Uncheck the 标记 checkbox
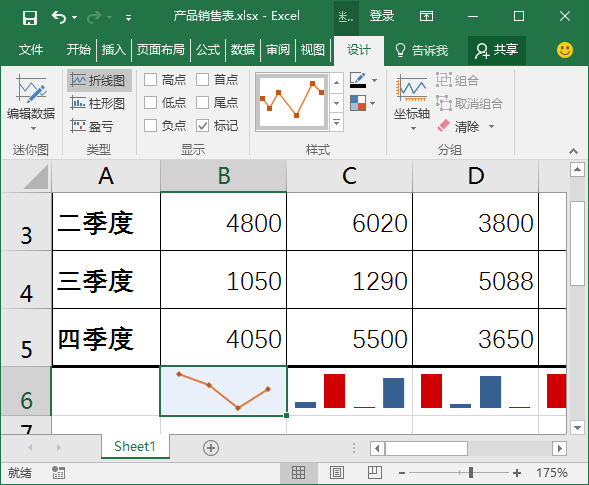The width and height of the screenshot is (589, 485). click(x=202, y=125)
